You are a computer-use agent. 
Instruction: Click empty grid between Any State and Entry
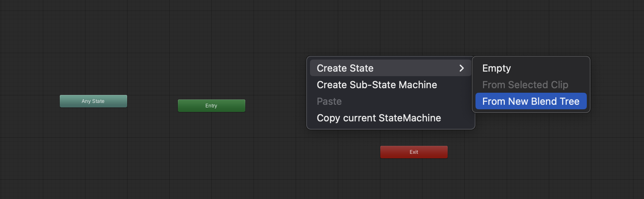152,103
